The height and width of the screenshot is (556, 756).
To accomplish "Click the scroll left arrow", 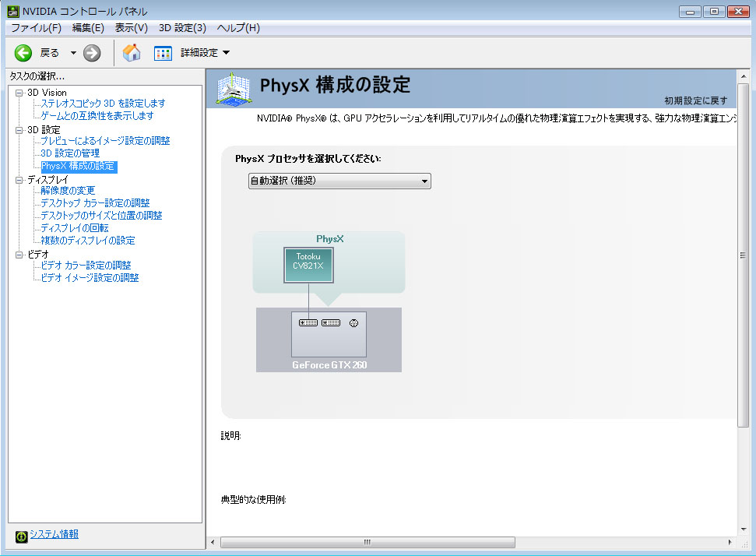I will point(213,543).
